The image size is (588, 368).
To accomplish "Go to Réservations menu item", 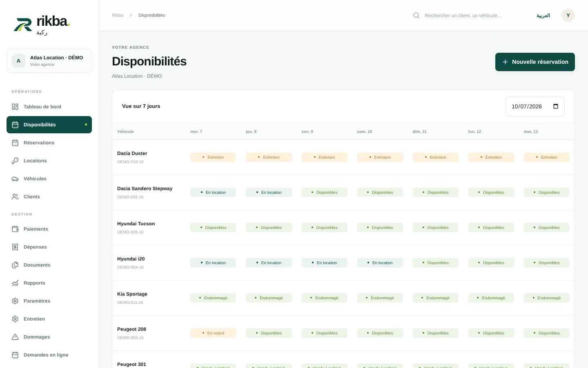I will click(49, 143).
